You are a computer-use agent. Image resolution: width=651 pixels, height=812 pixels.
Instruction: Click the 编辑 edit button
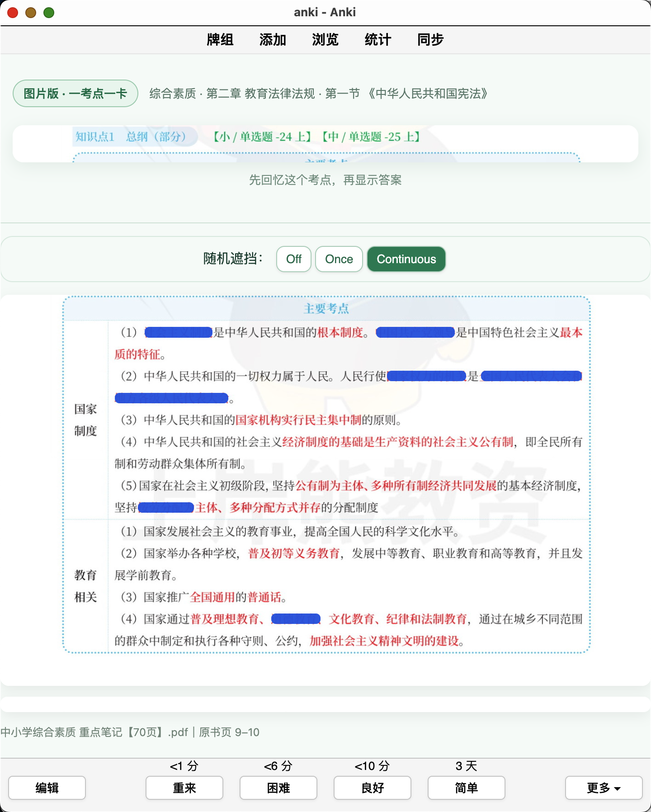tap(47, 788)
